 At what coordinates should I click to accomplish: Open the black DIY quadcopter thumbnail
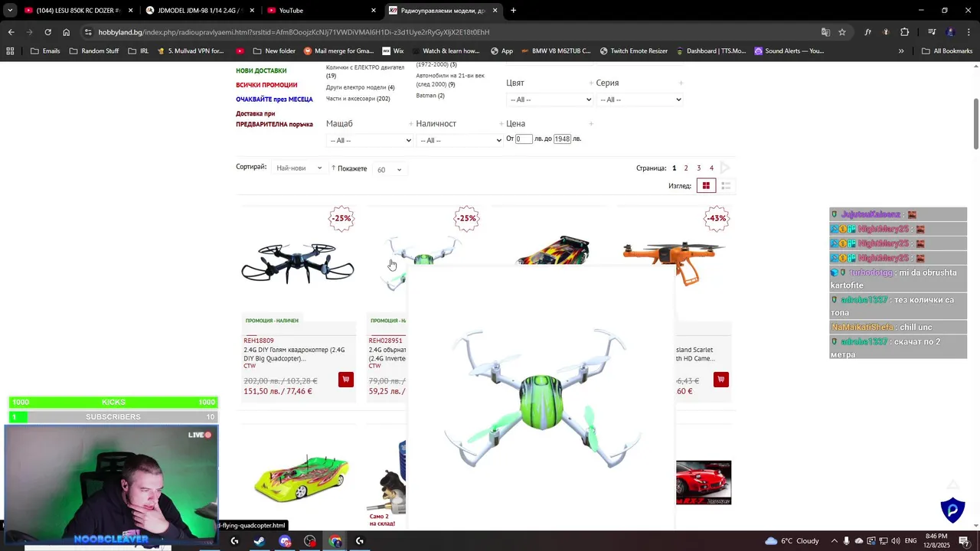(x=298, y=262)
